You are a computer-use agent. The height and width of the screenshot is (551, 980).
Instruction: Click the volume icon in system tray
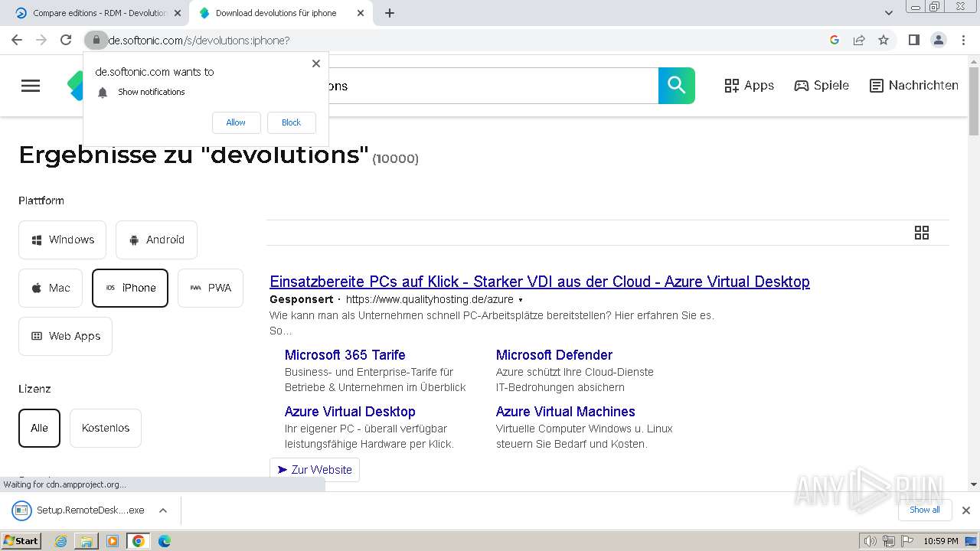coord(870,541)
